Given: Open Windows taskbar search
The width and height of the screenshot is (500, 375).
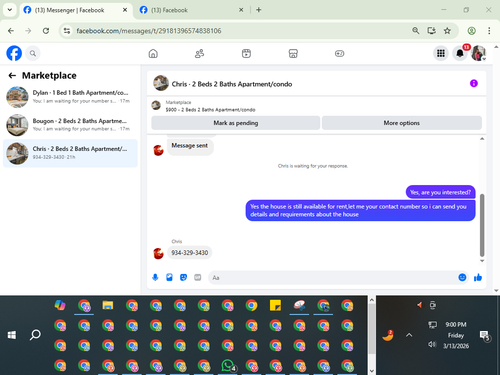Looking at the screenshot, I should point(35,335).
